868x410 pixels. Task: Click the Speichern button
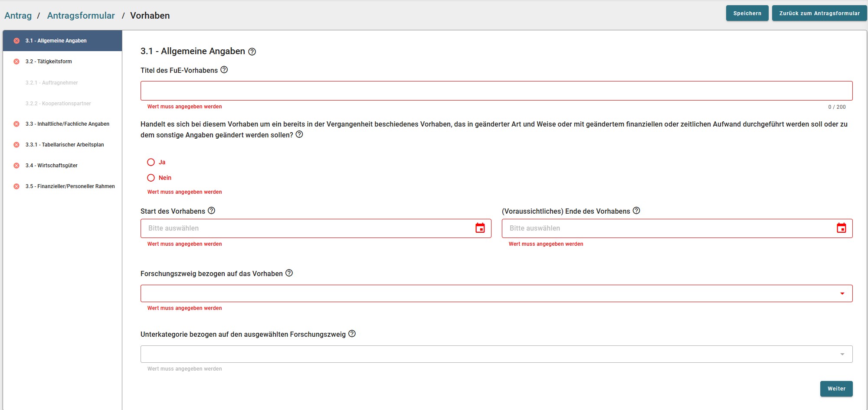pyautogui.click(x=747, y=13)
